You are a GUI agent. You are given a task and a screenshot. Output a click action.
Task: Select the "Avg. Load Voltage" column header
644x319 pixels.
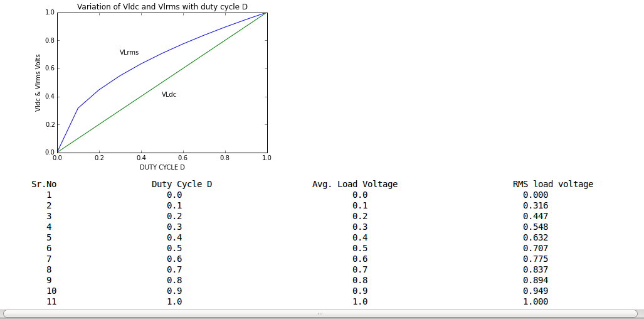coord(355,184)
